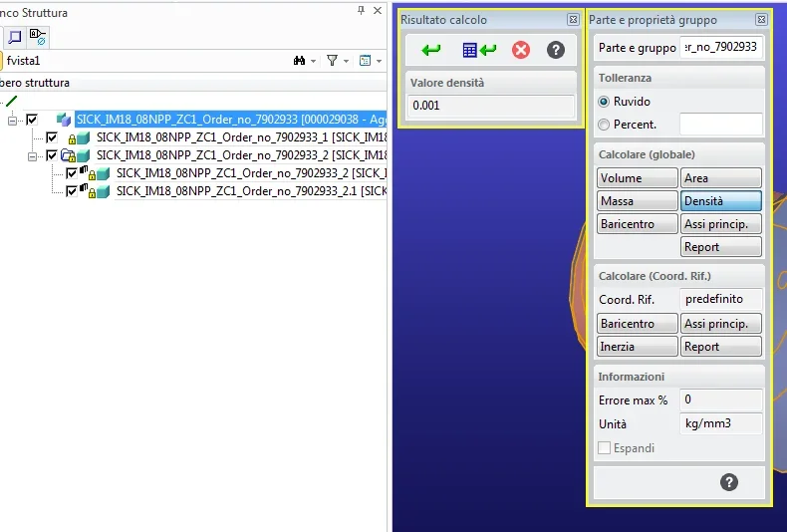
Task: Select Order_no_7902933_2.1 part in tree
Action: 249,191
